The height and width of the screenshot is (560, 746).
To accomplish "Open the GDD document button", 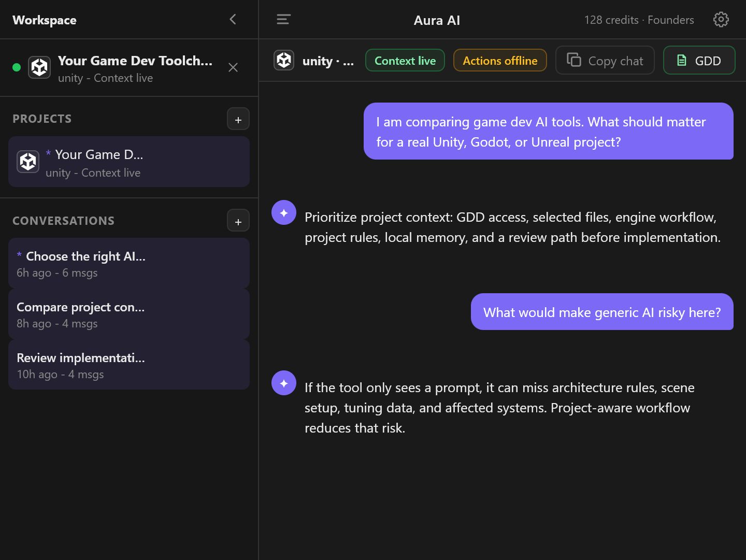I will pos(699,60).
